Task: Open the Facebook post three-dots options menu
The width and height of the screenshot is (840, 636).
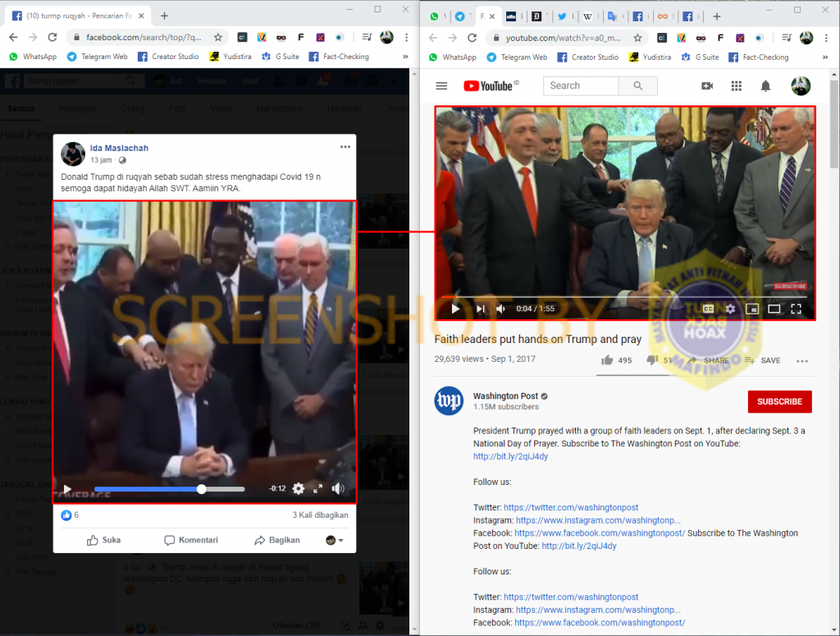Action: pyautogui.click(x=345, y=147)
